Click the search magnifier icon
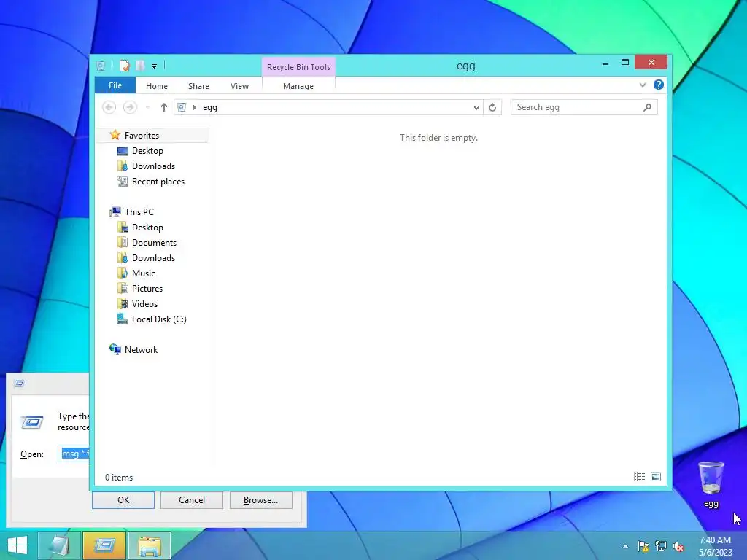747x560 pixels. (647, 107)
